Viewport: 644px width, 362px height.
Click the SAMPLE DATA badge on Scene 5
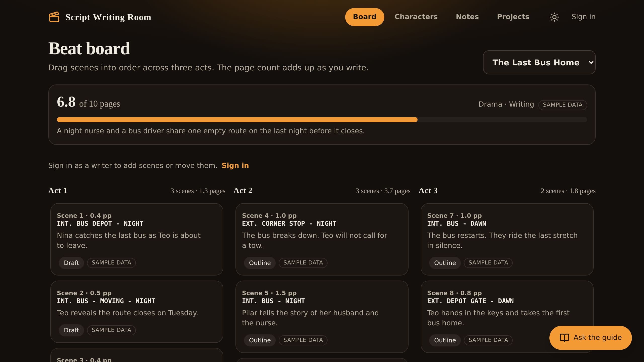tap(303, 340)
